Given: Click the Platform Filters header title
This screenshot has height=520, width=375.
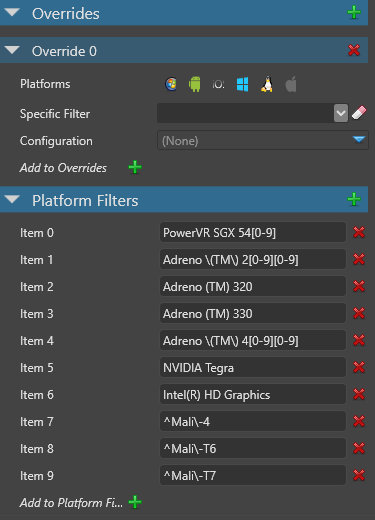Looking at the screenshot, I should tap(85, 201).
